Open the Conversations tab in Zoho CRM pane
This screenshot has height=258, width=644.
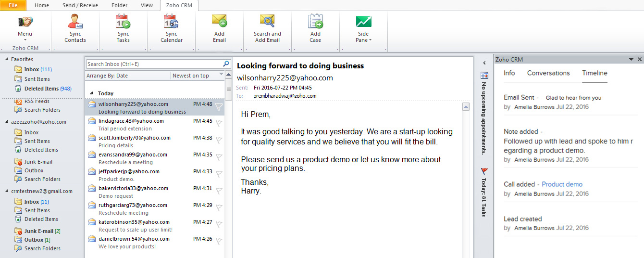click(x=548, y=73)
